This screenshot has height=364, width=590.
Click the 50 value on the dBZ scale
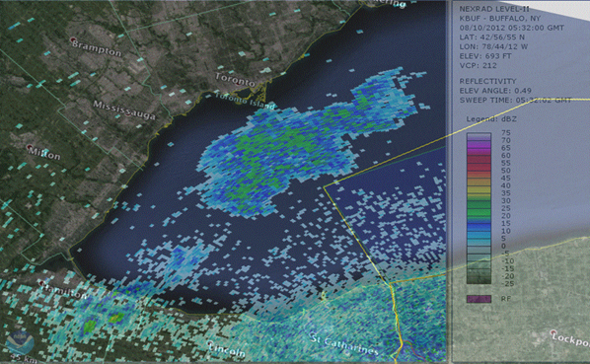(x=506, y=171)
